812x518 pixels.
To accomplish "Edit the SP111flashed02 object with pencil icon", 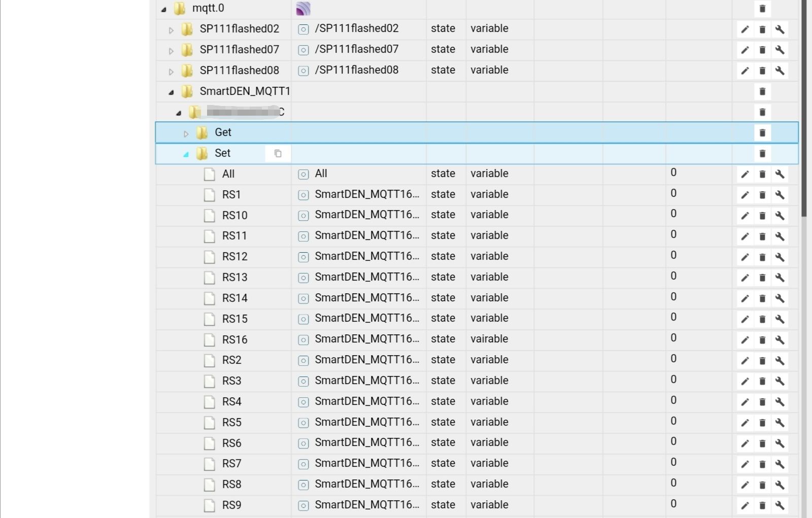I will click(x=745, y=29).
